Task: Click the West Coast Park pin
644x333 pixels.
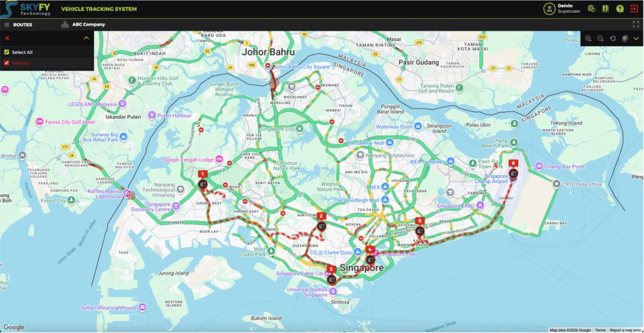Action: [x=271, y=251]
